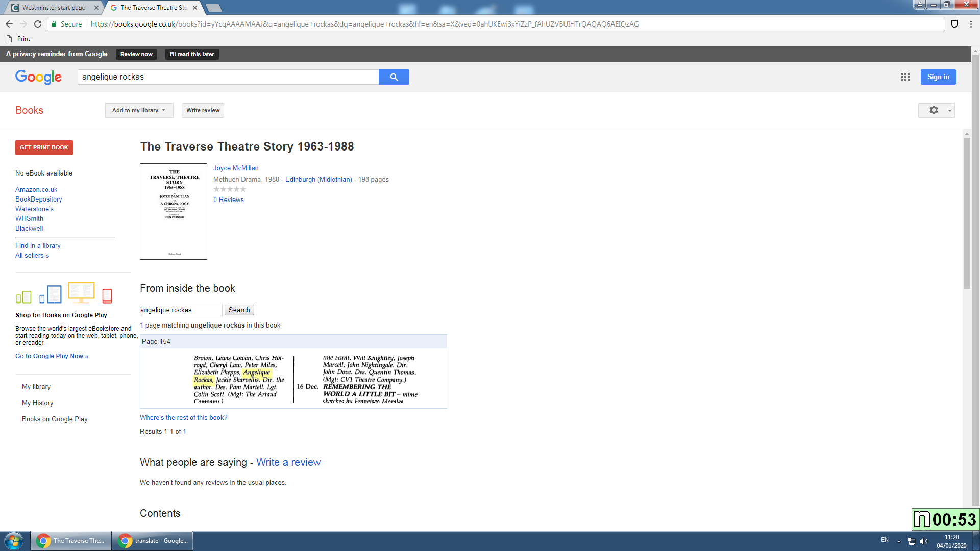Click the EN language indicator
Viewport: 980px width, 551px height.
885,540
